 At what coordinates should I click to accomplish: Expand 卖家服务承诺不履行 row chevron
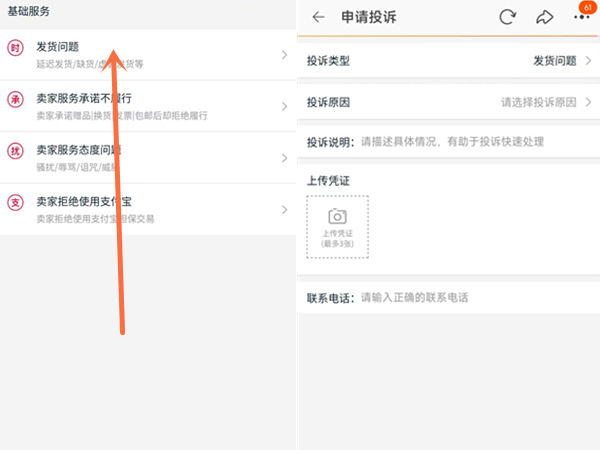tap(284, 106)
